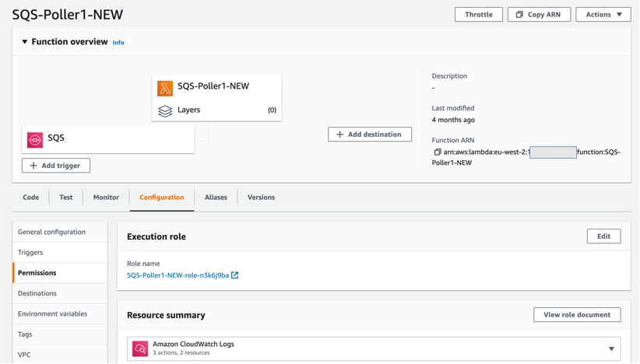The height and width of the screenshot is (364, 640).
Task: Click the View role document button
Action: pos(577,315)
